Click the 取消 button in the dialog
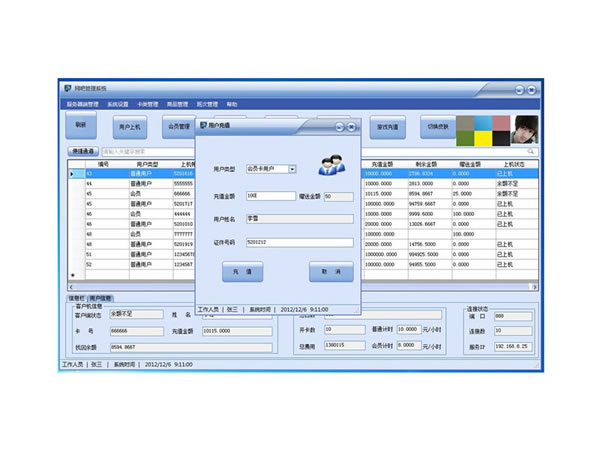The height and width of the screenshot is (450, 600). pyautogui.click(x=331, y=272)
